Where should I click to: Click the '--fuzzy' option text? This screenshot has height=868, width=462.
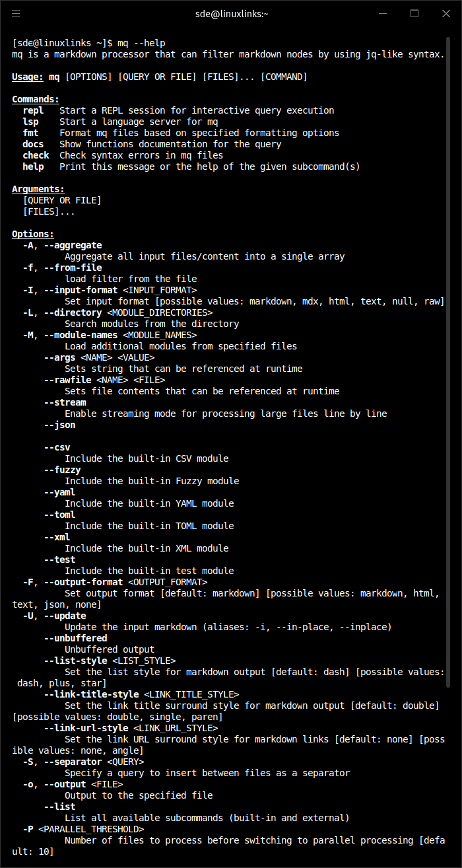(62, 470)
